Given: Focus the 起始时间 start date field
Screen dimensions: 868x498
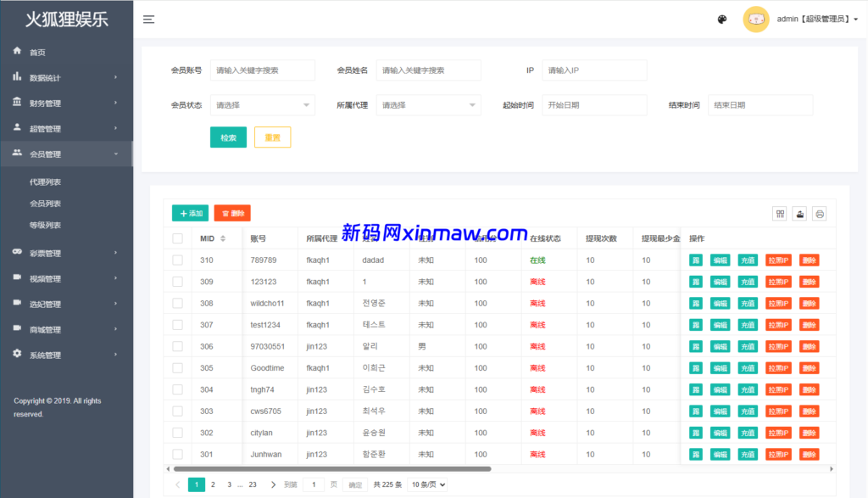Looking at the screenshot, I should [x=594, y=105].
